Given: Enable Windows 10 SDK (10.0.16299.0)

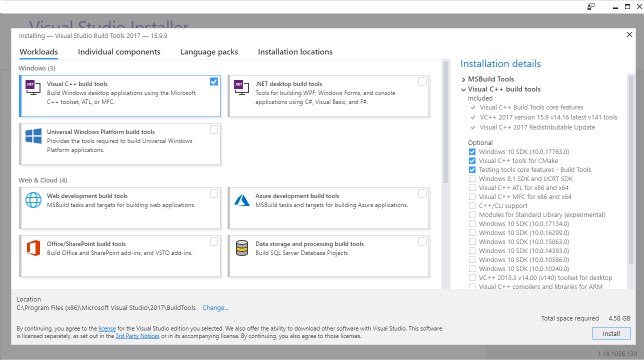Looking at the screenshot, I should coord(472,233).
